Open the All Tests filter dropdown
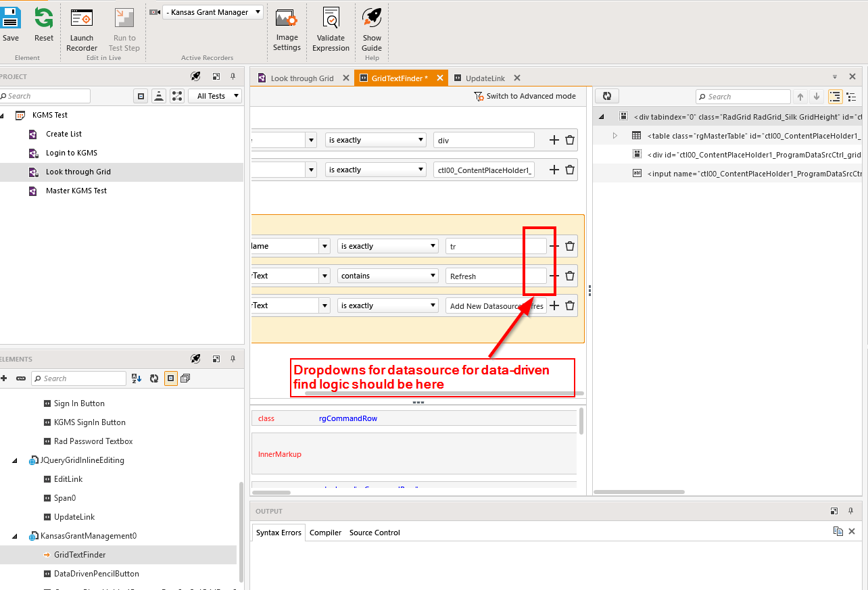Screen dimensions: 868x590 pos(215,96)
